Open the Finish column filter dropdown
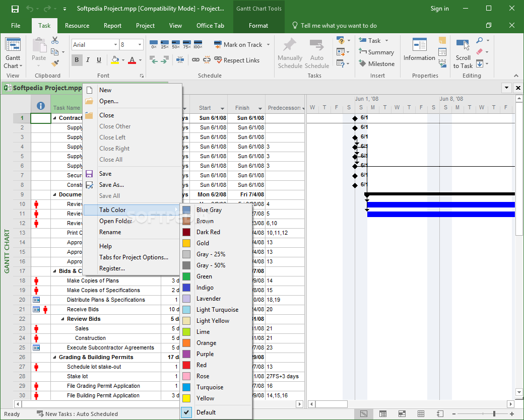 click(260, 108)
